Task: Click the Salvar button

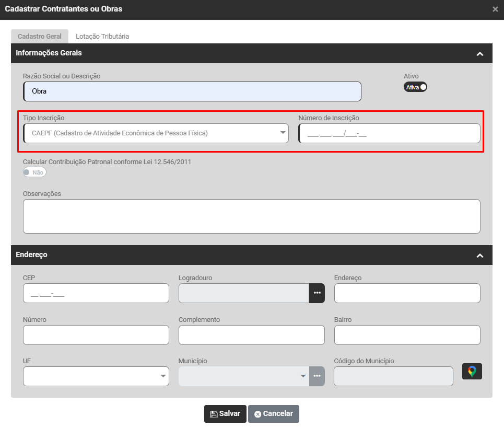Action: 225,413
